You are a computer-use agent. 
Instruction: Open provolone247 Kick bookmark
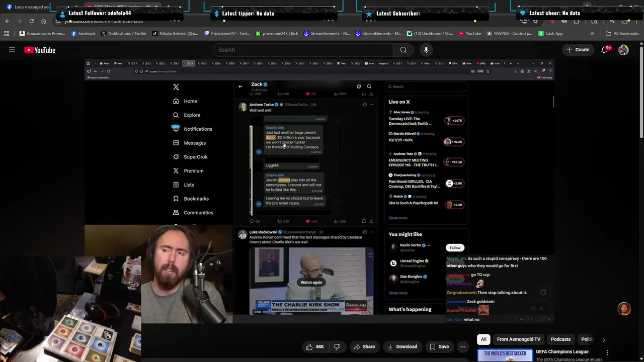pos(277,34)
